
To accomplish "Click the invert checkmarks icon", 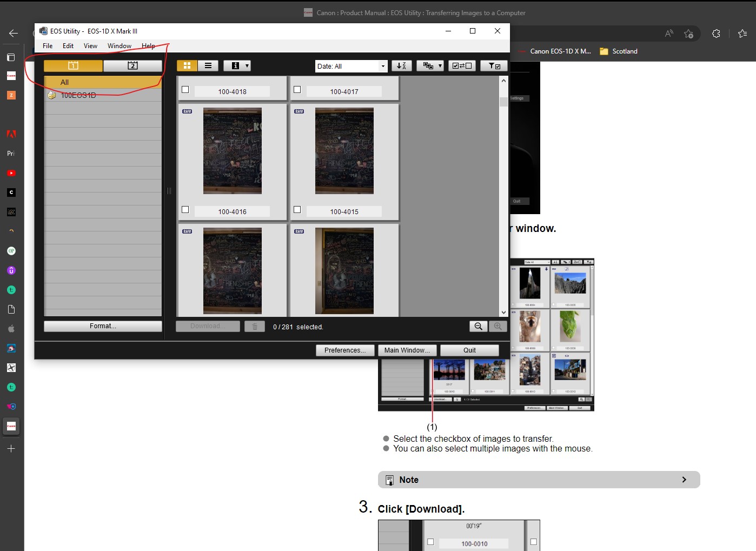I will click(x=462, y=65).
